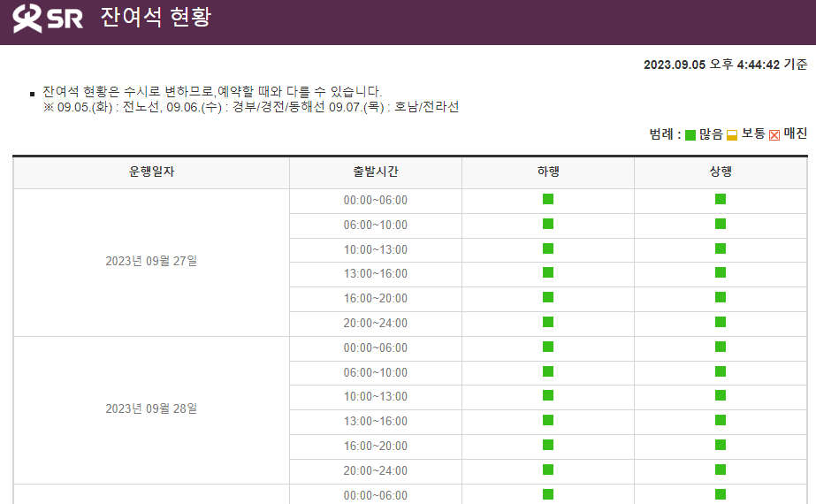Click 상행 green square for 09월 28일 20:00~24:00
This screenshot has height=504, width=816.
click(721, 470)
